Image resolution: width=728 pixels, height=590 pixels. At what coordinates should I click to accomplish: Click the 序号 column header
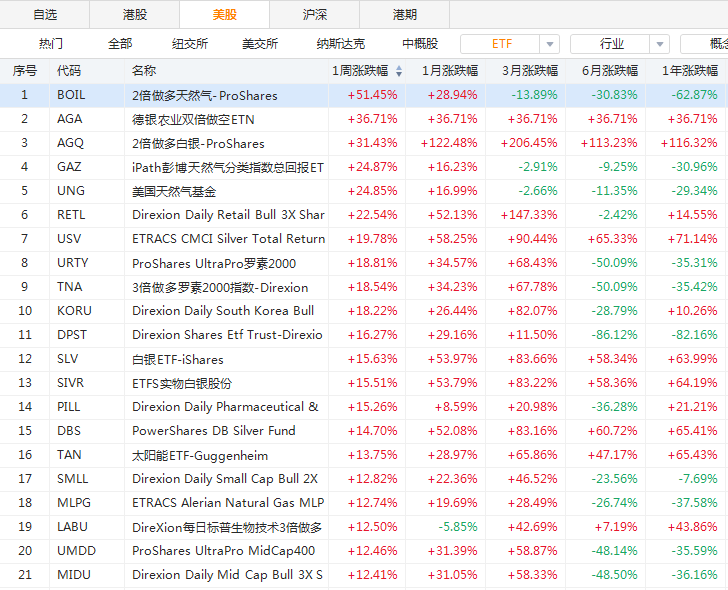tap(25, 71)
